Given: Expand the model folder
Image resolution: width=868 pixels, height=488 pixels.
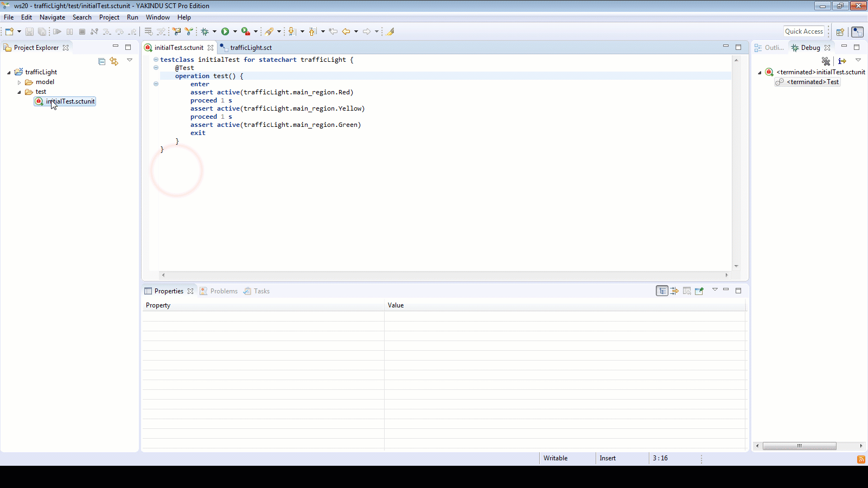Looking at the screenshot, I should coord(19,82).
